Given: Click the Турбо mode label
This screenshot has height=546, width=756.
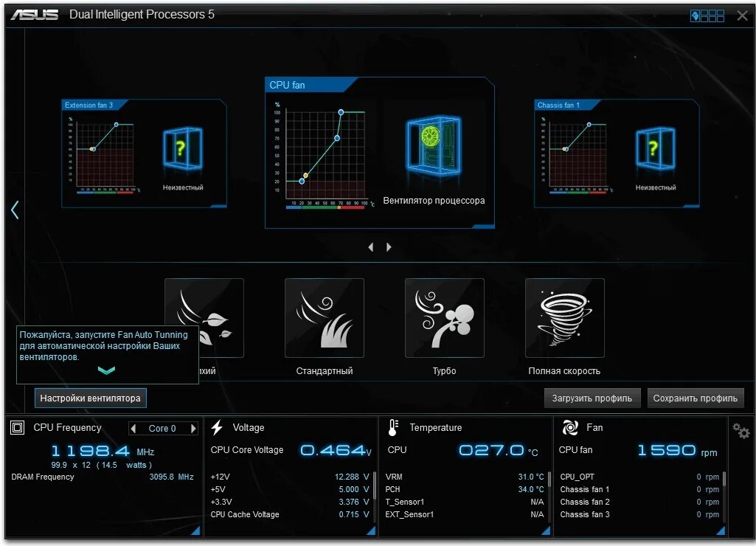Looking at the screenshot, I should coord(444,371).
